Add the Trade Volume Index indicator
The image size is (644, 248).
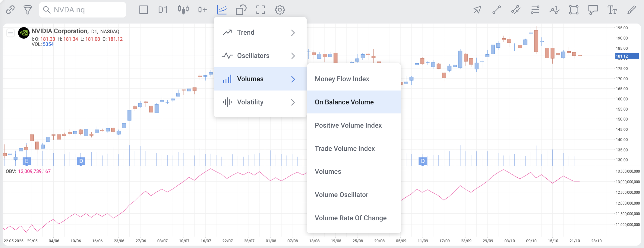click(x=354, y=148)
